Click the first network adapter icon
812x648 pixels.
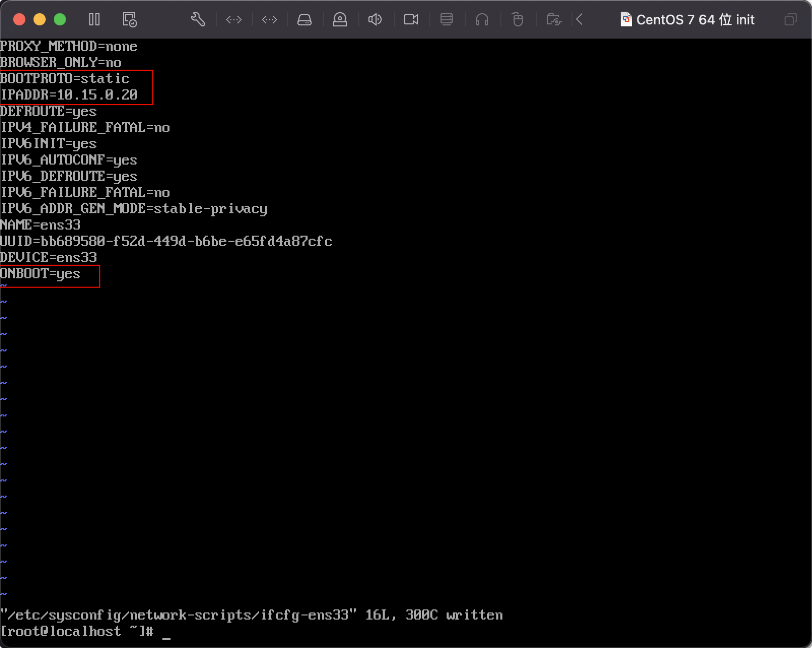pos(234,20)
